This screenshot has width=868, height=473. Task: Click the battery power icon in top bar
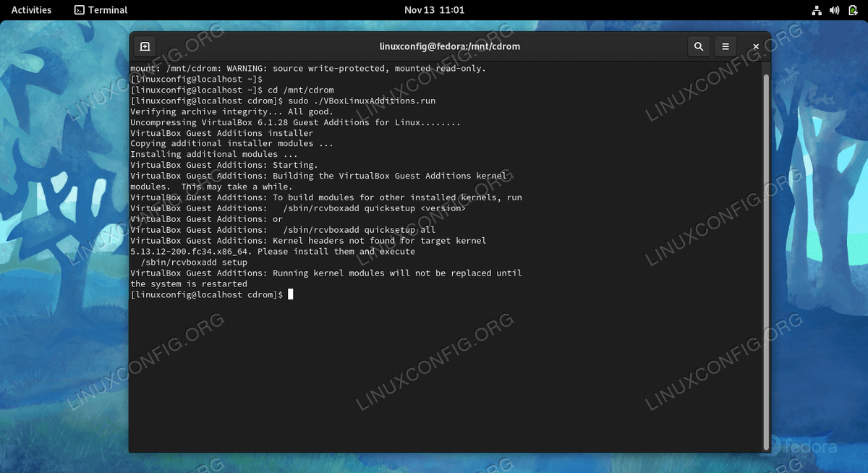(x=851, y=10)
